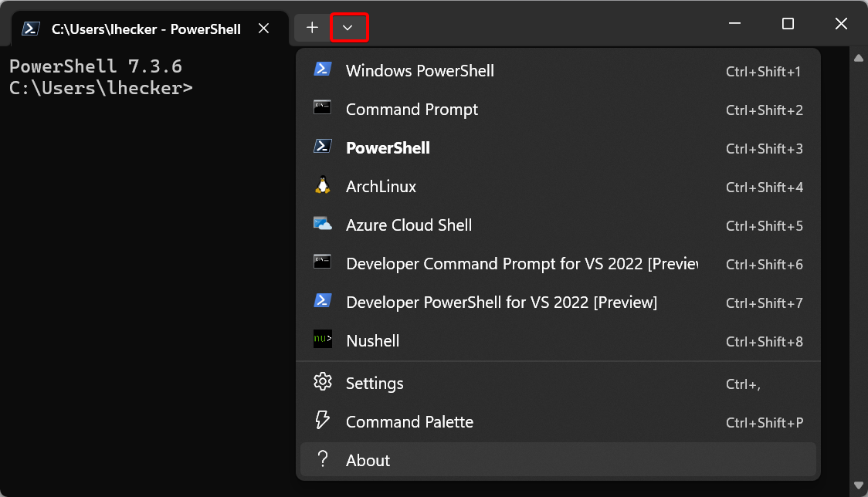Open the new tab dropdown chevron
This screenshot has width=868, height=497.
coord(349,27)
